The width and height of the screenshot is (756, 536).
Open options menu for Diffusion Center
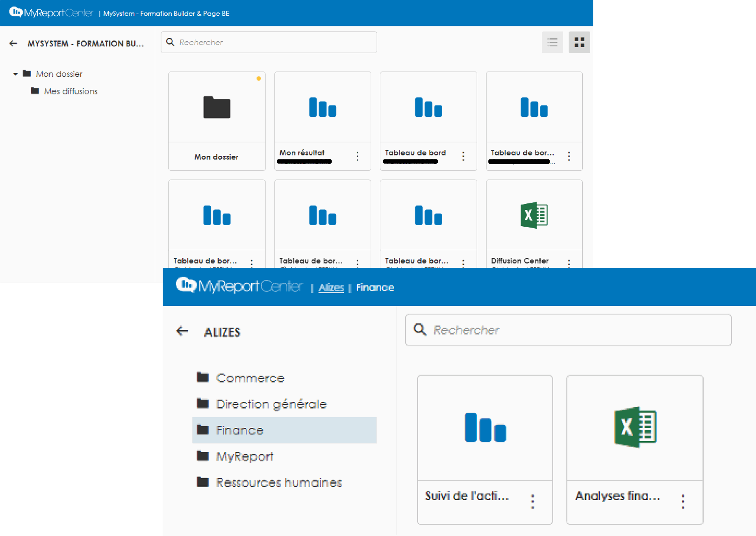click(569, 263)
